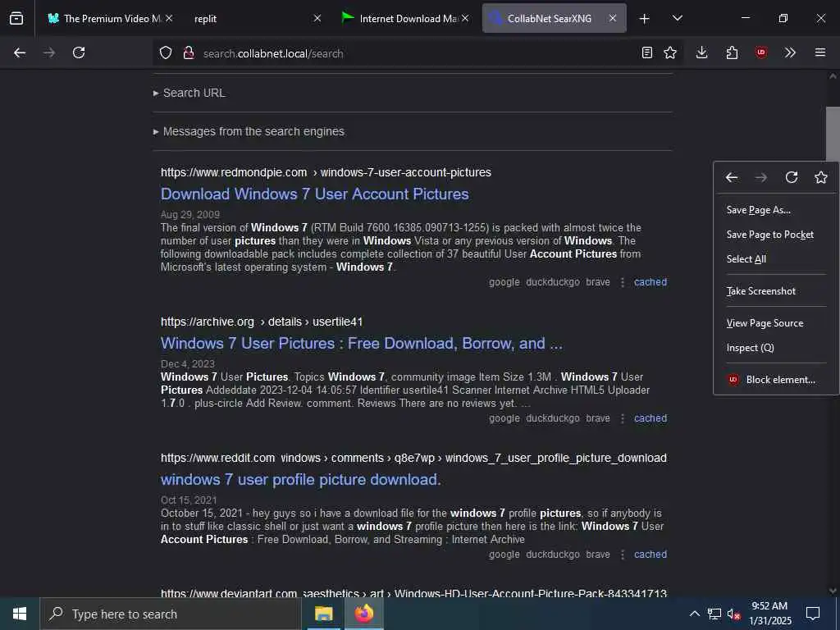The image size is (840, 630).
Task: Open windows 7 user profile picture download
Action: pyautogui.click(x=300, y=479)
